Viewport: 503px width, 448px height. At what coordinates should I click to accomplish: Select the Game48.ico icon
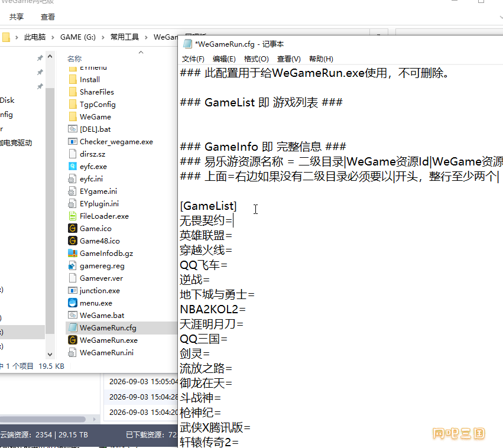[x=73, y=241]
